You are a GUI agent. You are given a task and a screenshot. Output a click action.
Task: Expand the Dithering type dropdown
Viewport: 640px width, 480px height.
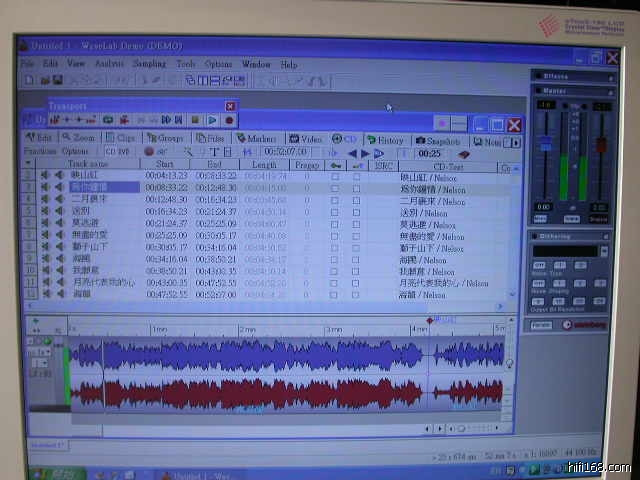pyautogui.click(x=603, y=250)
